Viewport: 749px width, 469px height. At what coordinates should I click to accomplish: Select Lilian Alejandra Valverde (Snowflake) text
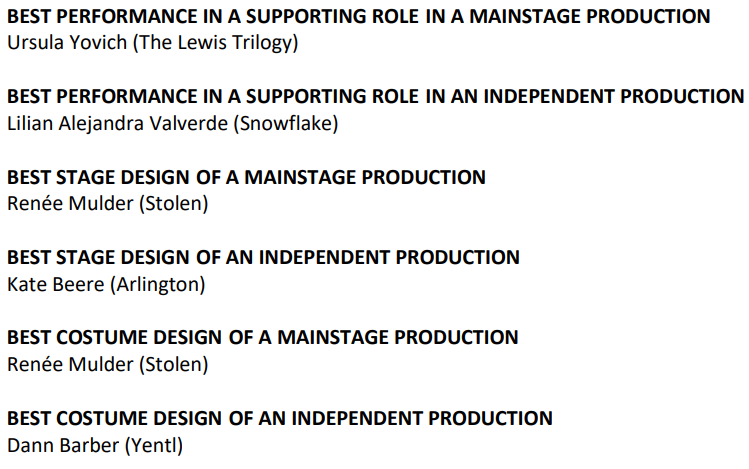[172, 124]
